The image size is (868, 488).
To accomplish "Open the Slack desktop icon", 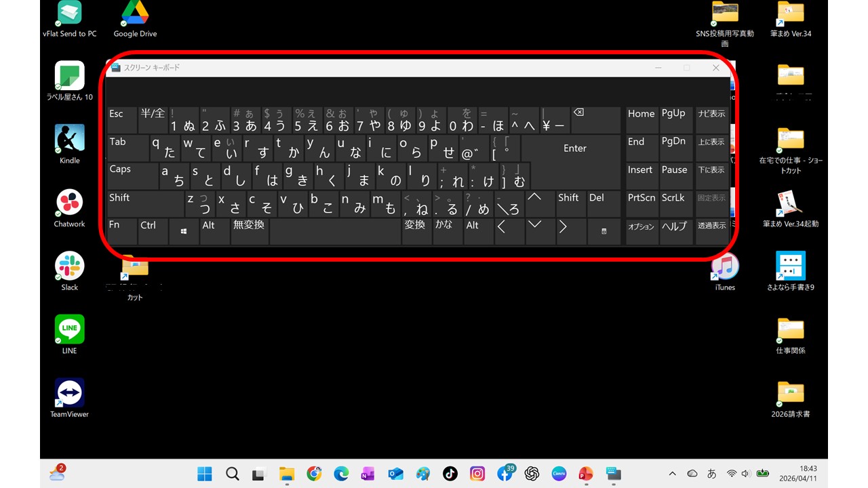I will (70, 266).
